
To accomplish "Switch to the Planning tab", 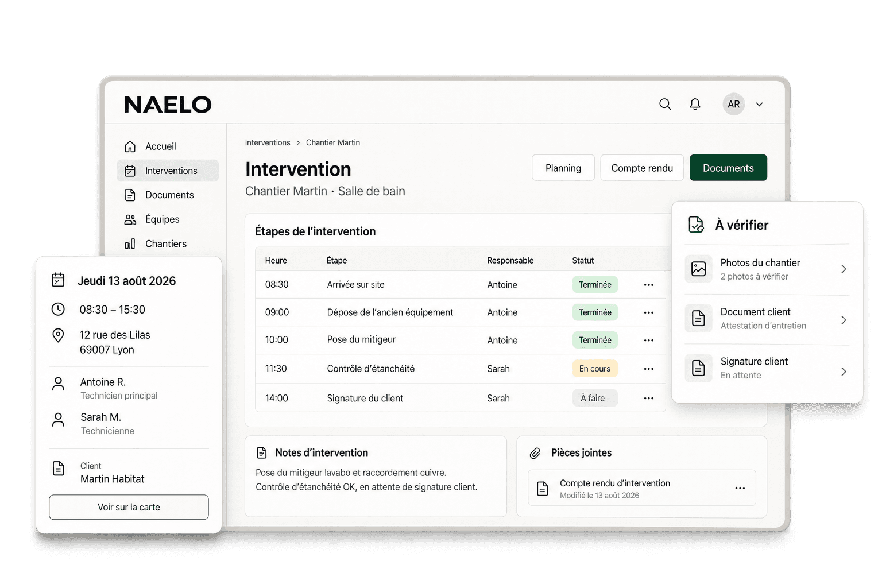I will click(563, 168).
